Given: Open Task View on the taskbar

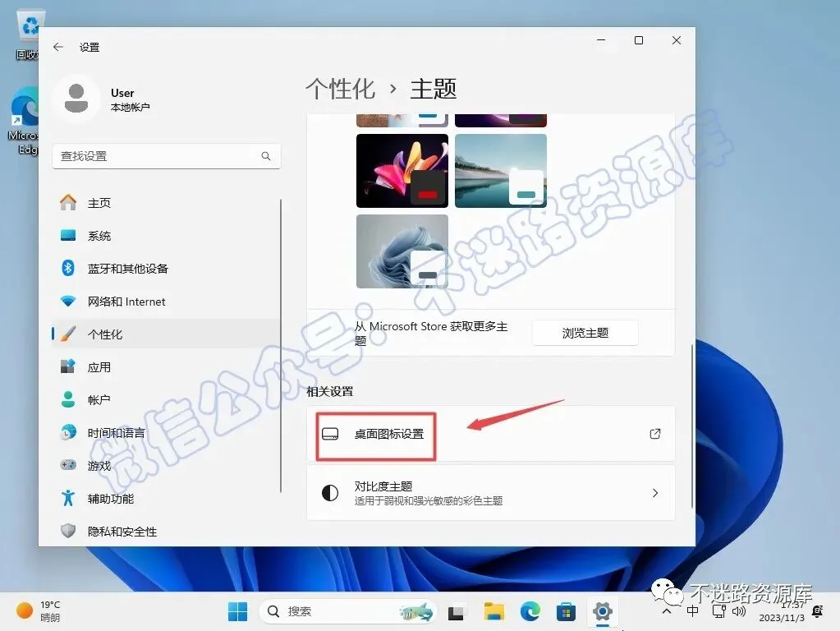Looking at the screenshot, I should pyautogui.click(x=456, y=612).
